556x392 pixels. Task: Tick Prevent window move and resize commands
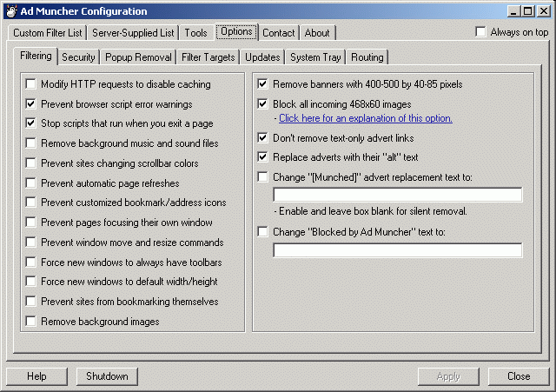[x=31, y=242]
